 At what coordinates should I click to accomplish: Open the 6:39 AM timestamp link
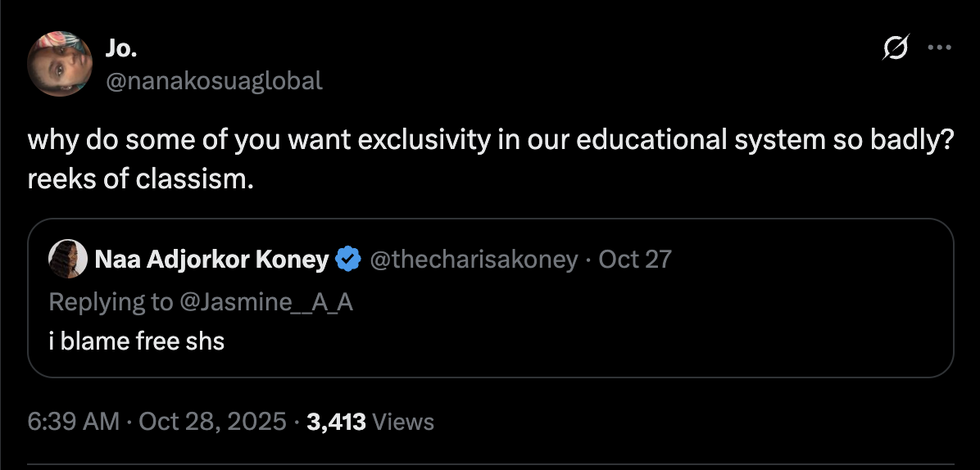click(74, 422)
